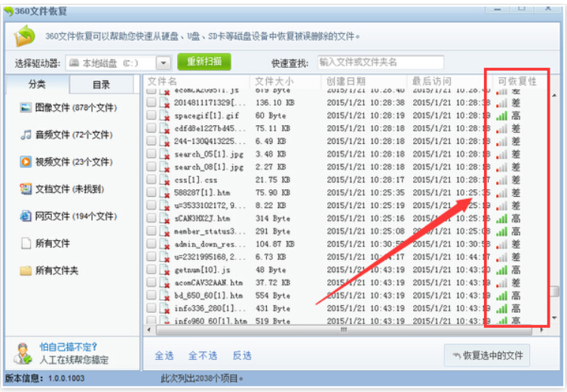Sort by the 文件大小 column header
Viewport: 567px width, 392px height.
(274, 81)
